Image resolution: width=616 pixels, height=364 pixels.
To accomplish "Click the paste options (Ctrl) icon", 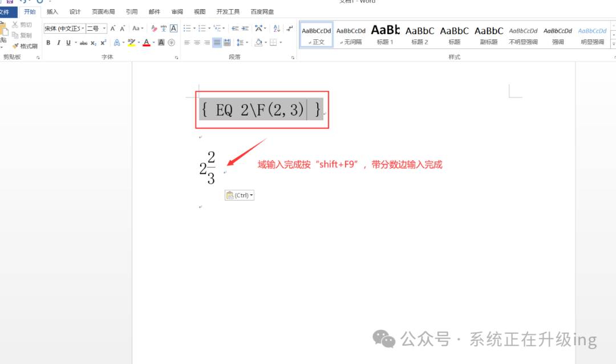I will click(x=240, y=195).
